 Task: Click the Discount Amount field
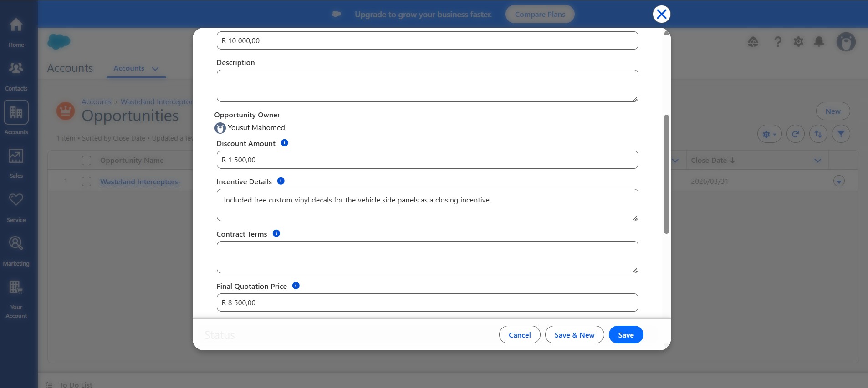427,160
